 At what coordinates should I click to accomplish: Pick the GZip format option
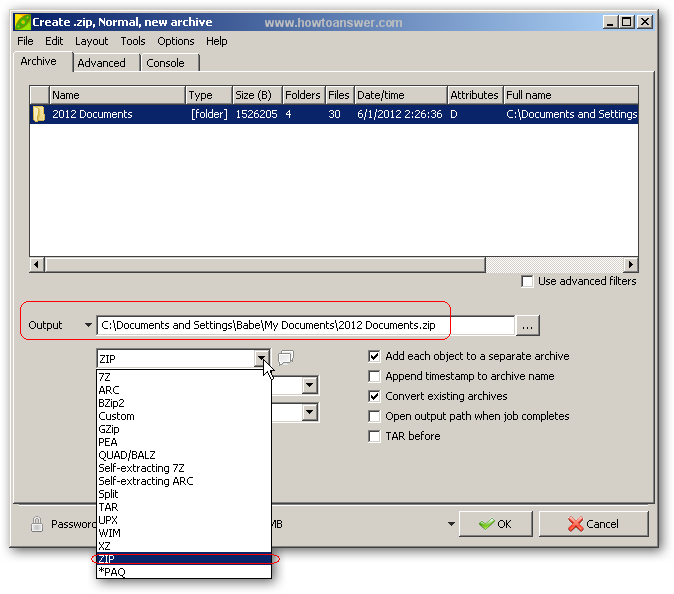(110, 429)
